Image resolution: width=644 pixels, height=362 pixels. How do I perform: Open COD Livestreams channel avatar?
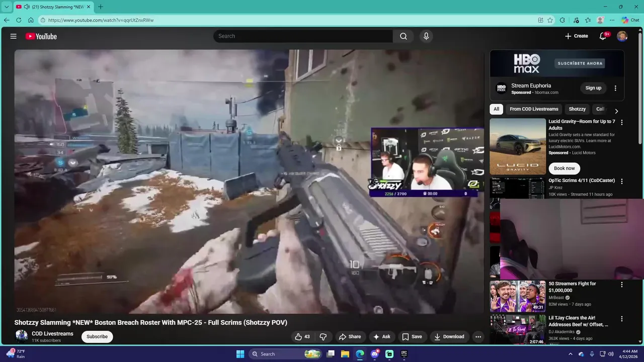(x=22, y=336)
